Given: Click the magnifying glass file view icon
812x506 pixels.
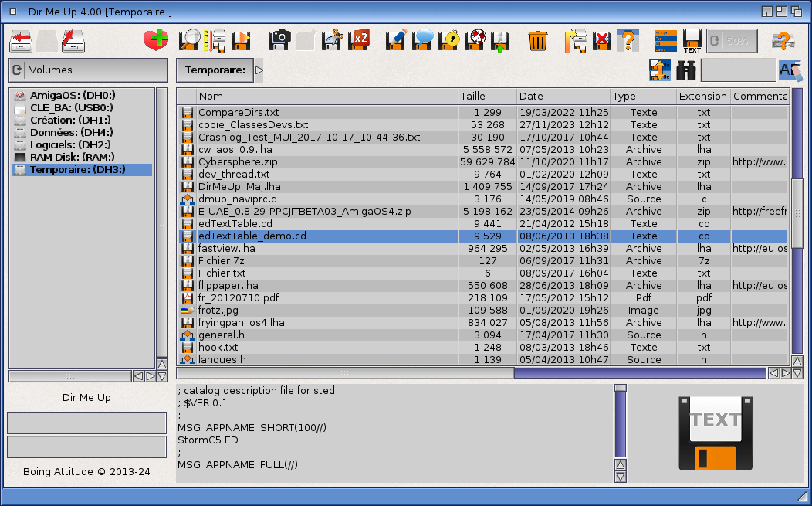Looking at the screenshot, I should click(x=189, y=39).
